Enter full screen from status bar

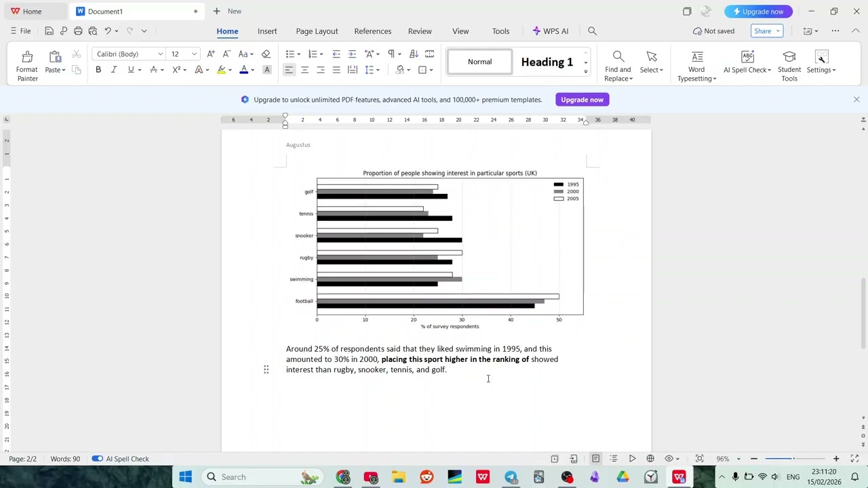click(854, 459)
